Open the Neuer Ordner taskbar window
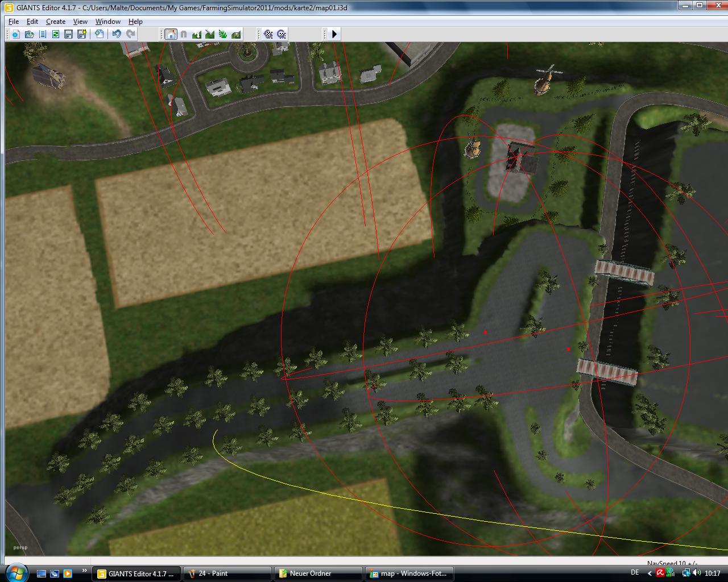This screenshot has height=582, width=728. (318, 573)
